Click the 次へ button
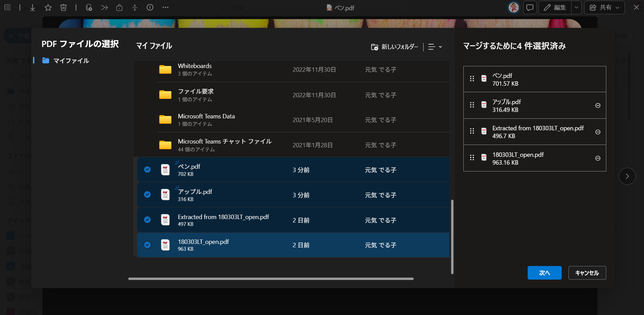 click(x=544, y=273)
